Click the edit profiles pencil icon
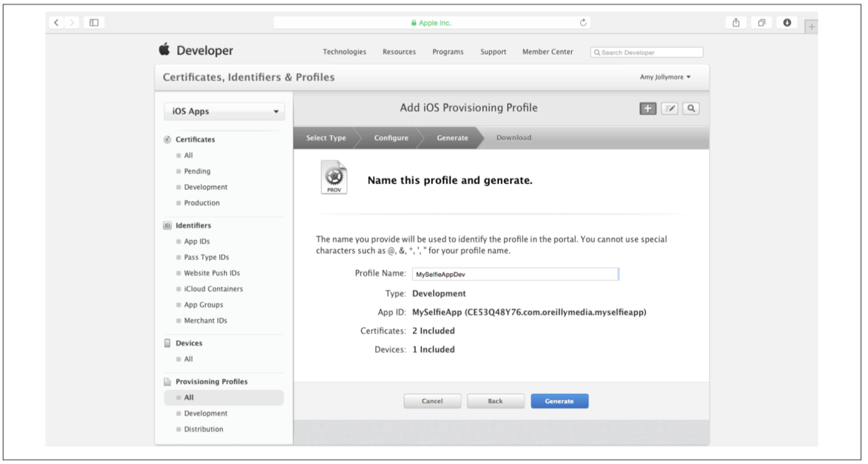The image size is (868, 464). click(670, 108)
